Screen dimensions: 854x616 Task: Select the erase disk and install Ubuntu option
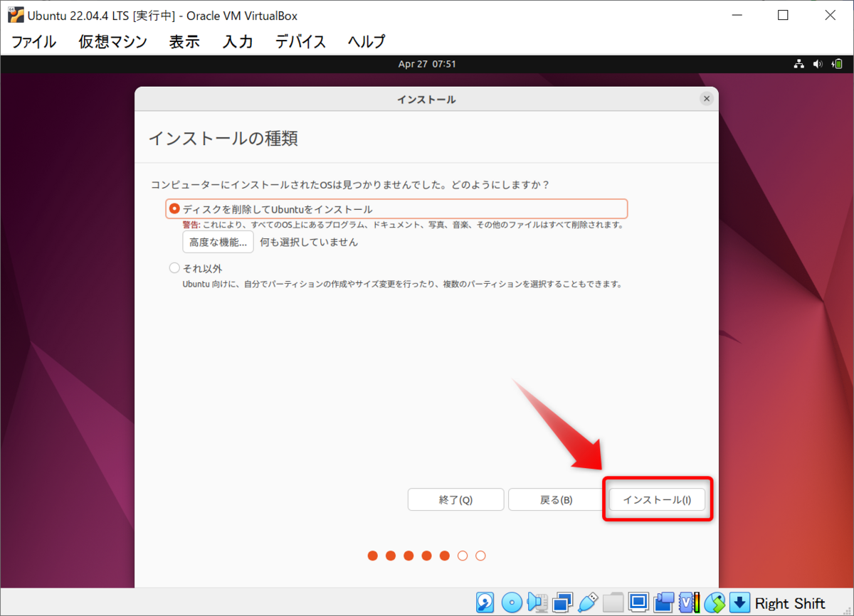click(397, 209)
